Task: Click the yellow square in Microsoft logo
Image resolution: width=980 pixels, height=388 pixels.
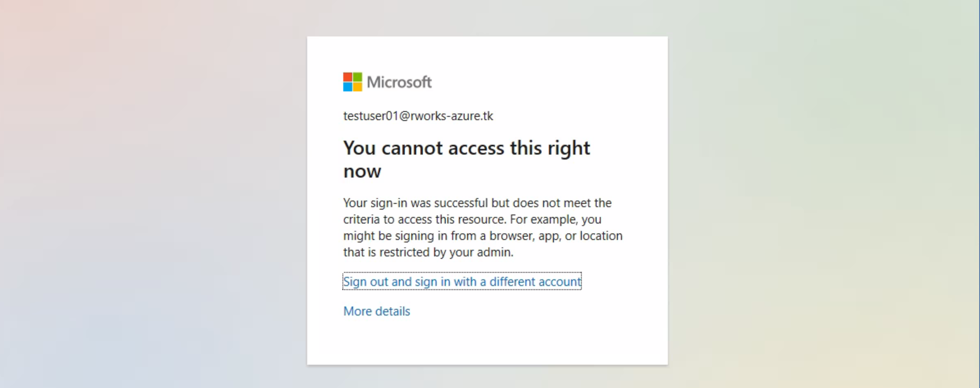Action: tap(357, 87)
